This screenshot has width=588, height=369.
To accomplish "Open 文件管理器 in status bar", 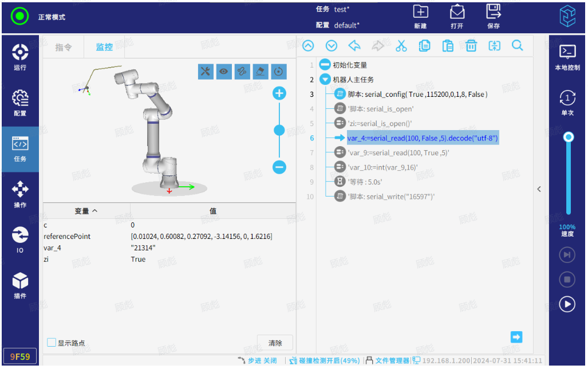I will pos(388,360).
